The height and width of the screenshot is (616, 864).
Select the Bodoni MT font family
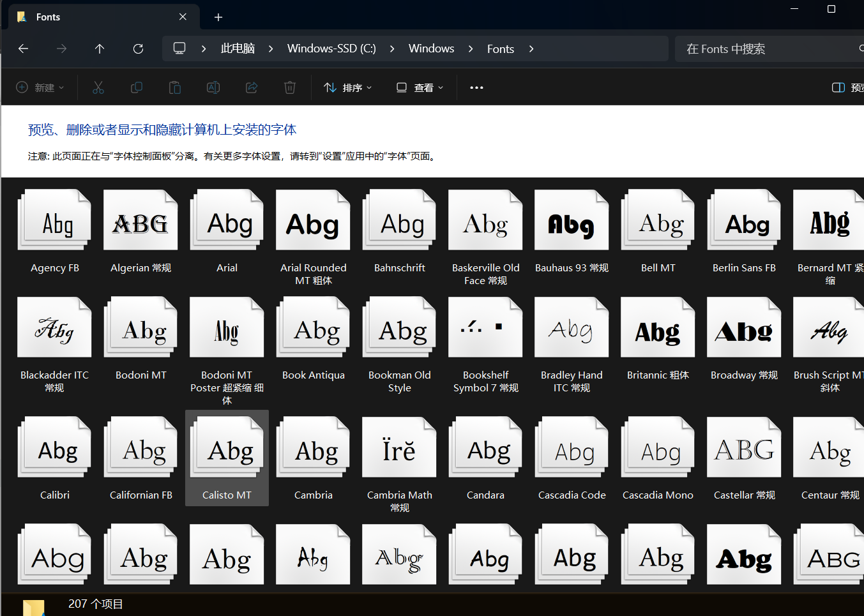tap(141, 339)
